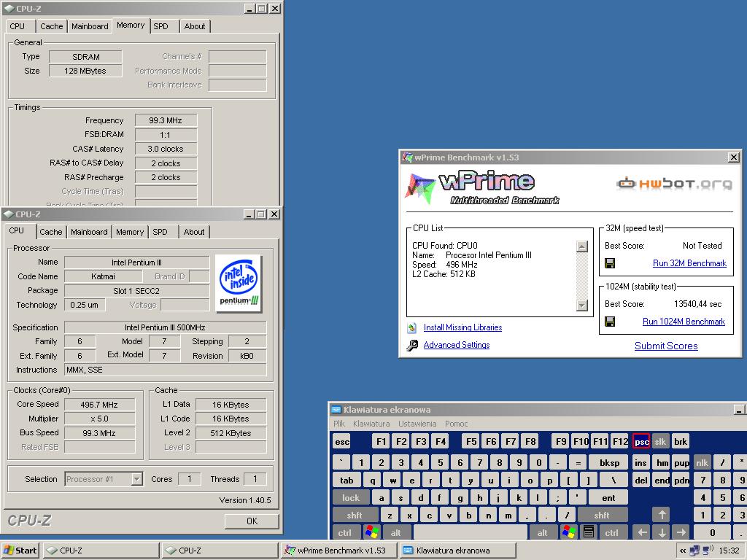This screenshot has width=747, height=560.
Task: Click the left arrow key on on-screen keyboard
Action: (642, 532)
